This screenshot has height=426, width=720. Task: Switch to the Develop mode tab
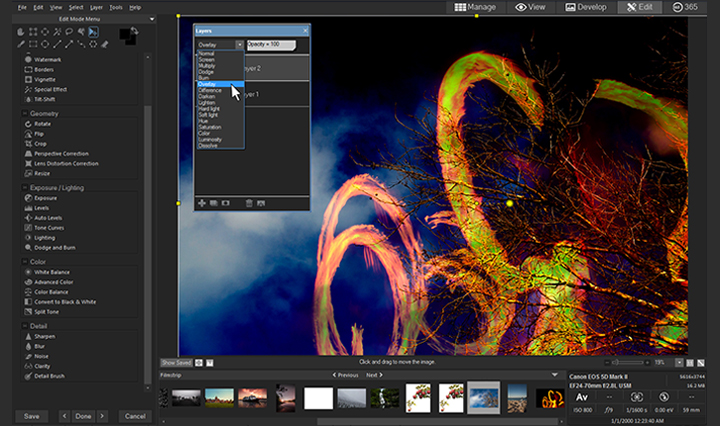tap(585, 7)
